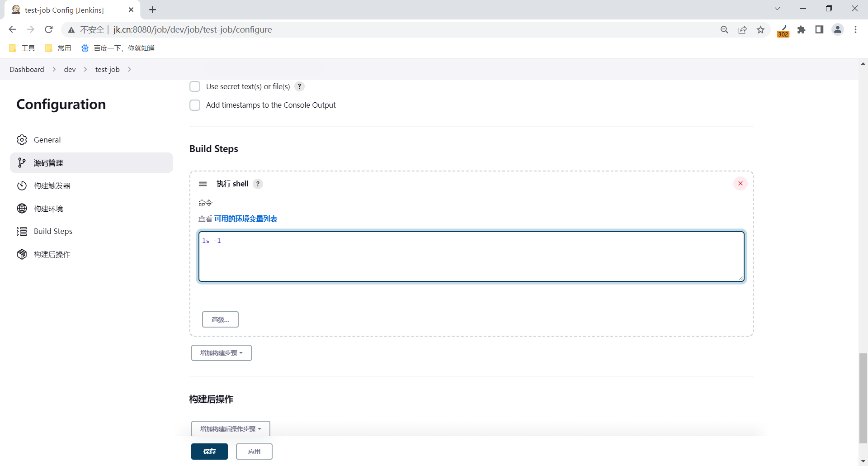Screen dimensions: 868x466
Task: Save configuration with 保存 button
Action: 209,452
